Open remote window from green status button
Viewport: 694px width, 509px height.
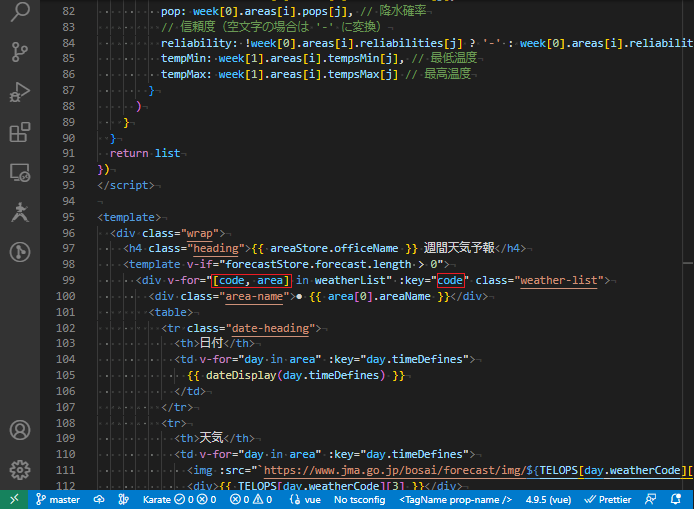coord(14,499)
